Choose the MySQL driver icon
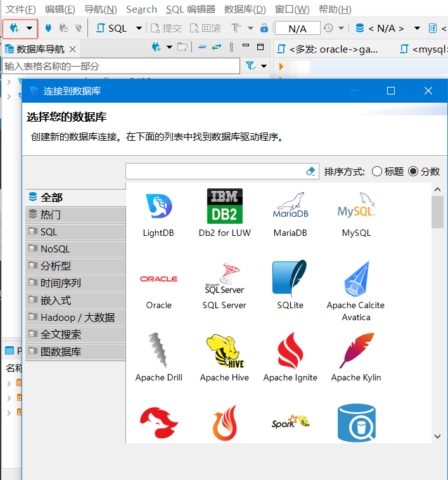448x480 pixels. point(356,205)
